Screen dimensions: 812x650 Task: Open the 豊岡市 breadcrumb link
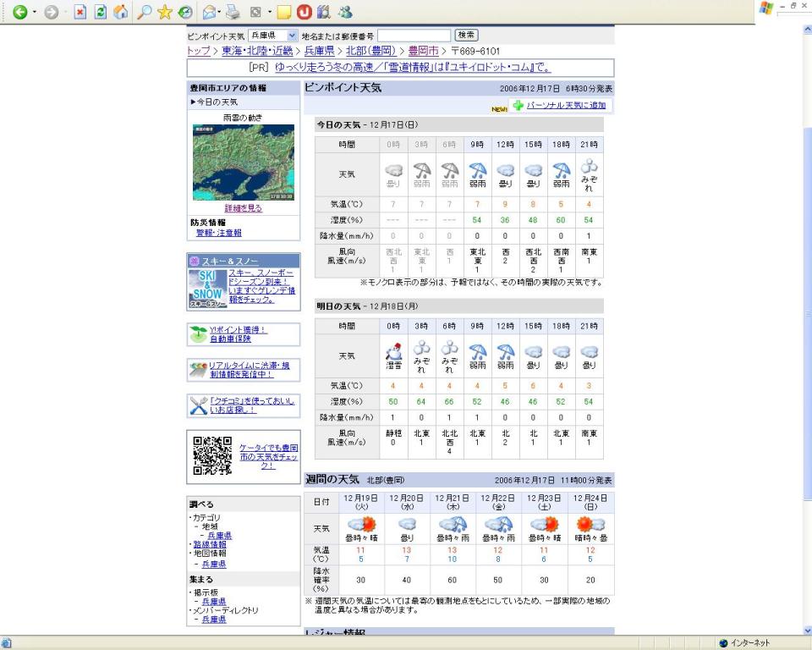pyautogui.click(x=423, y=51)
